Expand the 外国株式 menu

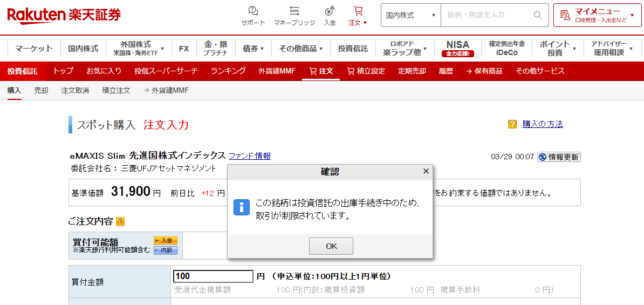pos(139,49)
